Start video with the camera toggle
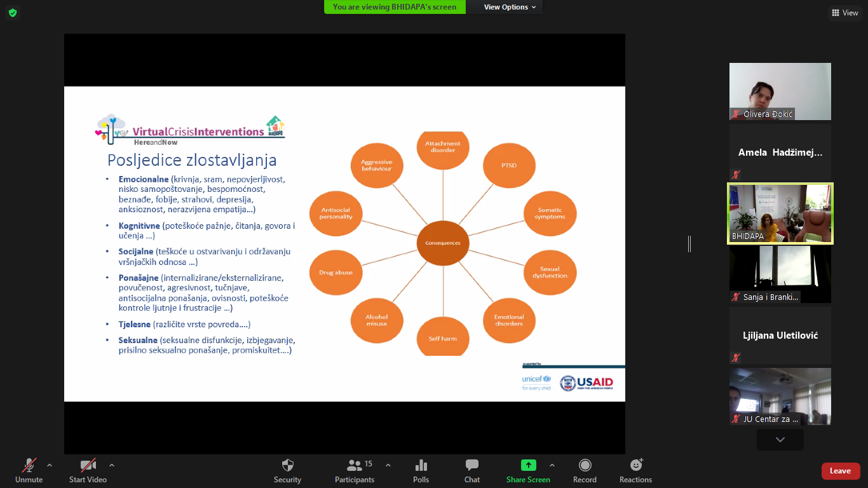This screenshot has width=868, height=488. [x=88, y=466]
